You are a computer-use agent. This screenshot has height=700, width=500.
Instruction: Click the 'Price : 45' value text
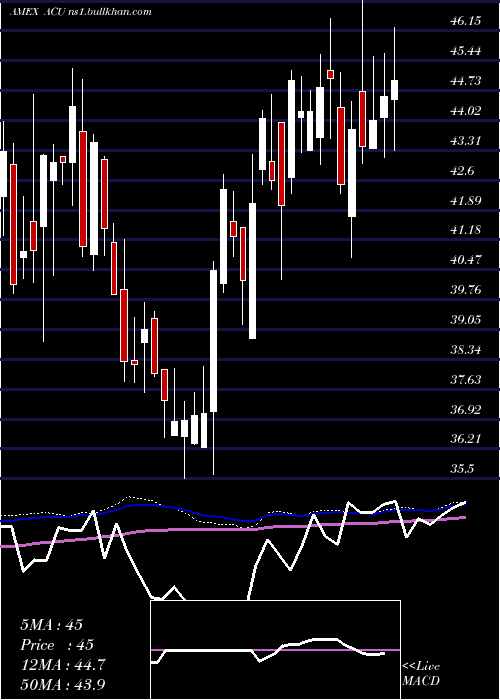[x=57, y=645]
